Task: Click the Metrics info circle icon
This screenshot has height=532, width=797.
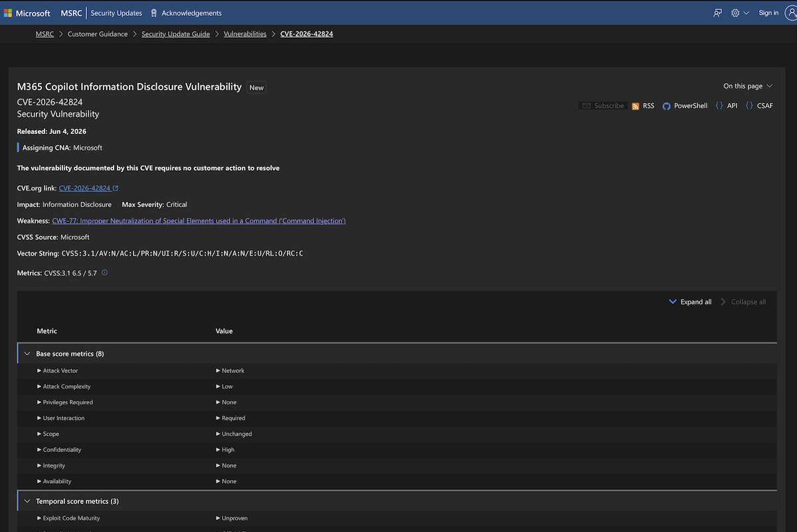Action: click(104, 272)
